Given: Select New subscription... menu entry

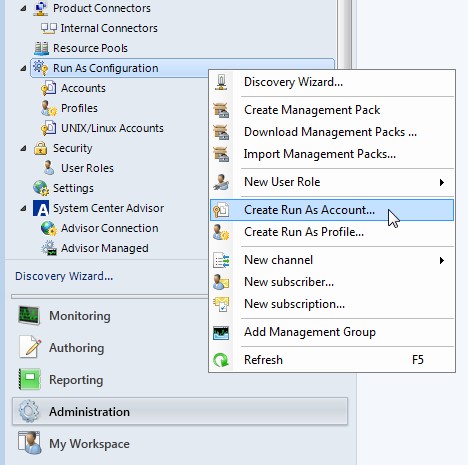Looking at the screenshot, I should (332, 304).
